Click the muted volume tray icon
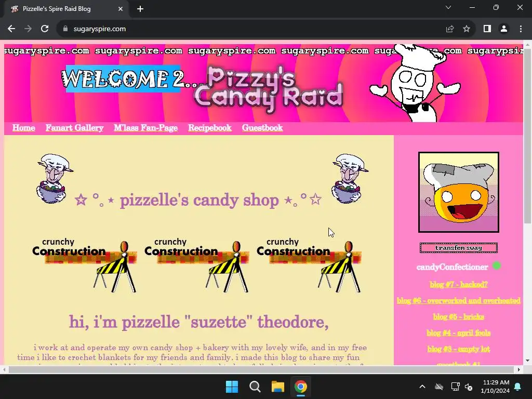The height and width of the screenshot is (399, 532). (469, 387)
